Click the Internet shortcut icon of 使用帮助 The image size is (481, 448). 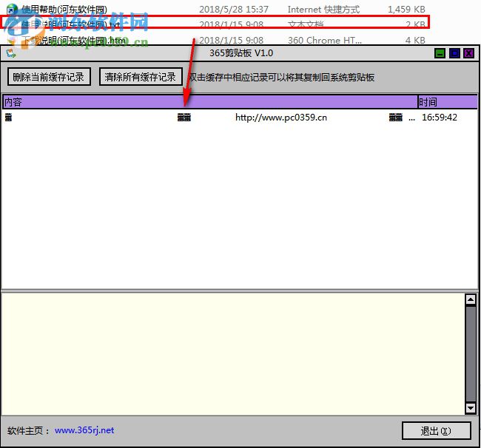(x=12, y=9)
